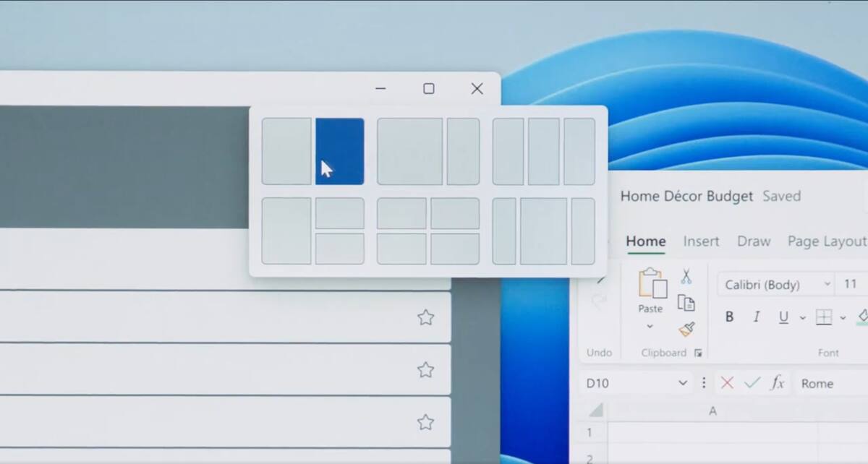
Task: Confirm the entry with green checkmark
Action: (x=752, y=383)
